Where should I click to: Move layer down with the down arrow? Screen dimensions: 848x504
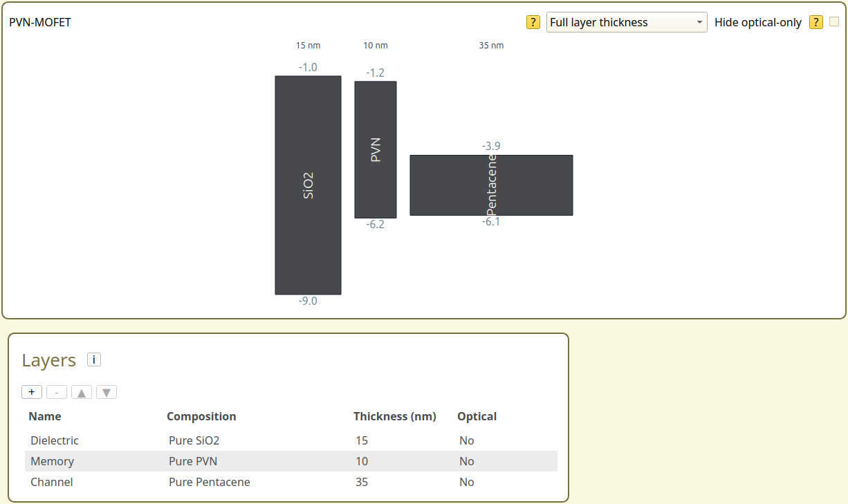(107, 393)
